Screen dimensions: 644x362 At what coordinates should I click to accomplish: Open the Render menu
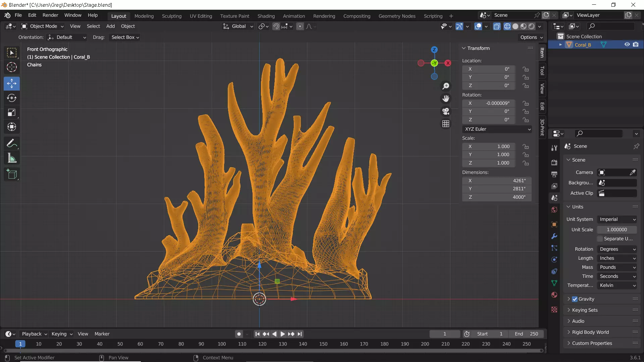click(50, 15)
